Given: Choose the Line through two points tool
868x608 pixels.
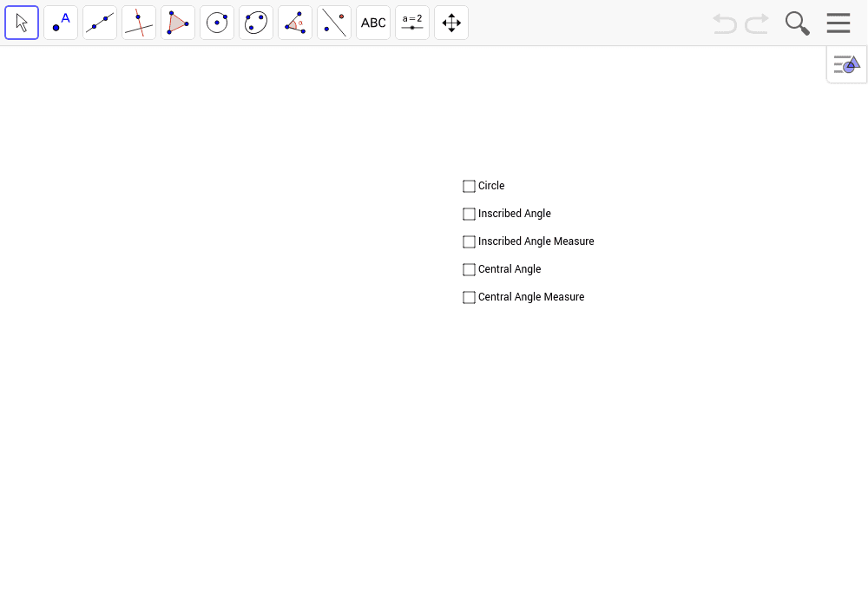Looking at the screenshot, I should (x=100, y=23).
